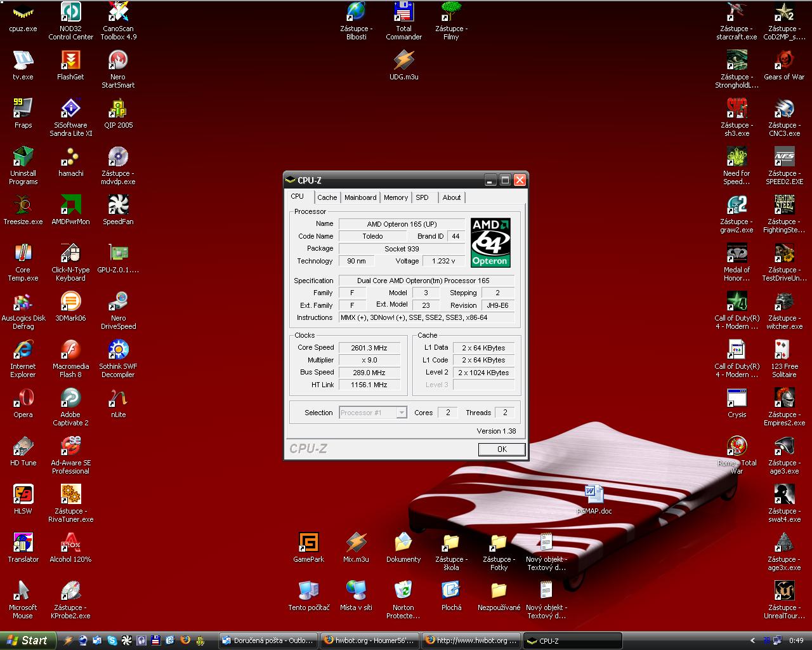Close the CPU-Z window

pyautogui.click(x=520, y=180)
